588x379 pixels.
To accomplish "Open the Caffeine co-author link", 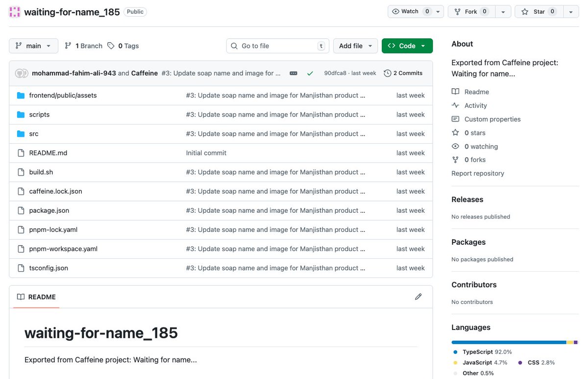I will coord(145,73).
